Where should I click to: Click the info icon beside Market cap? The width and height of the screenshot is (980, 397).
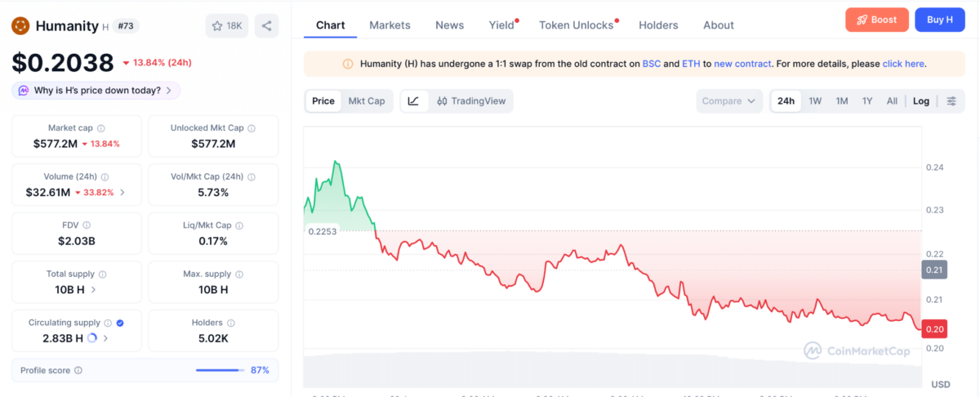point(100,128)
